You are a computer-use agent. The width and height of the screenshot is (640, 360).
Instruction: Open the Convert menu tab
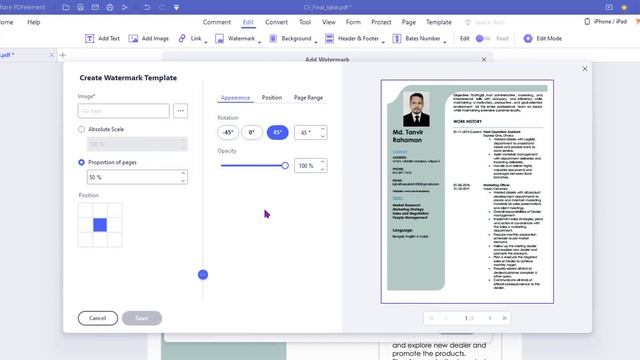pyautogui.click(x=276, y=22)
